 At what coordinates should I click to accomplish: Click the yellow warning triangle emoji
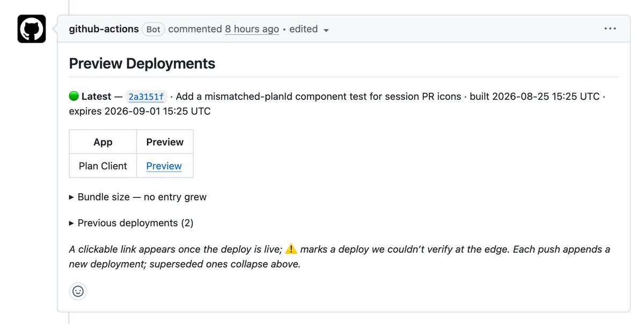[x=291, y=249]
